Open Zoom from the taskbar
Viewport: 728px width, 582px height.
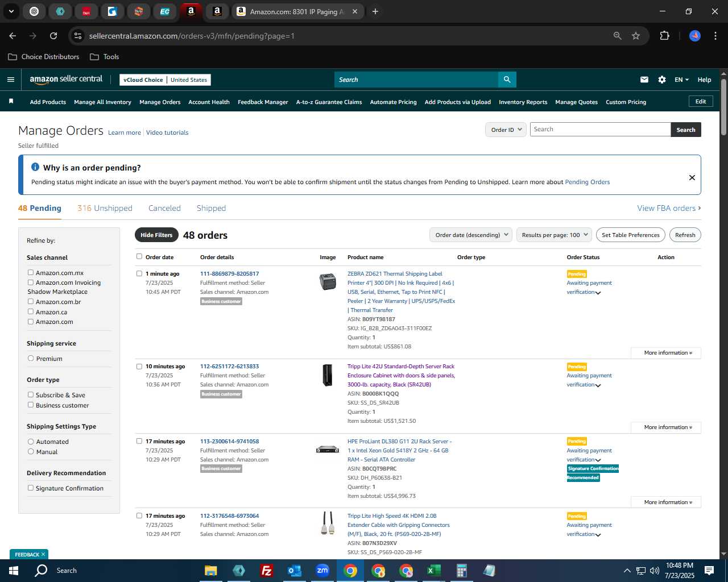[322, 571]
